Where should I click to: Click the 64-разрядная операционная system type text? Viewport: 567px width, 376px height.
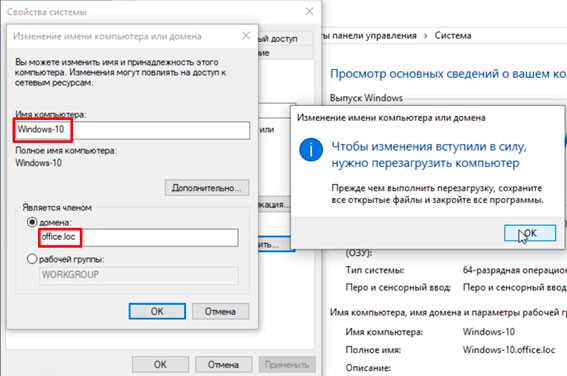coord(514,270)
